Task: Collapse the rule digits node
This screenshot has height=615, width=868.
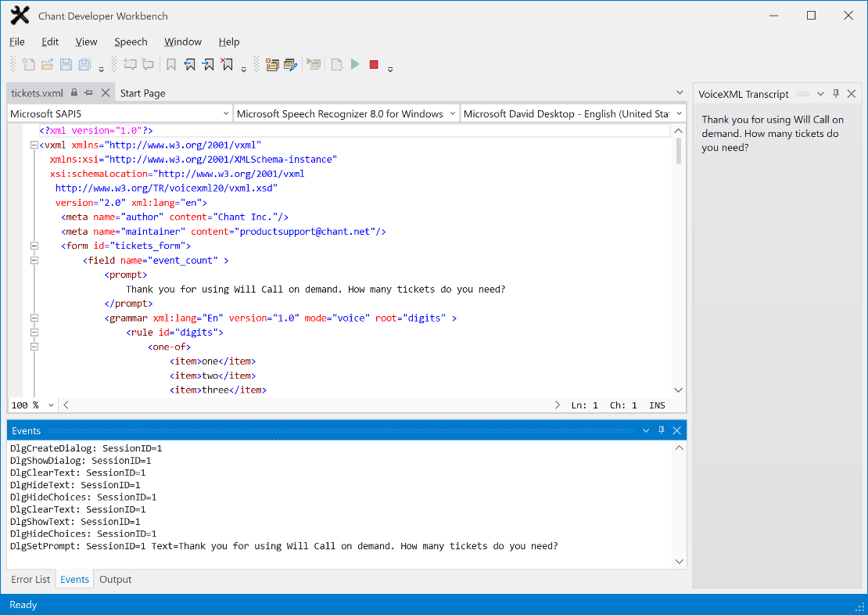Action: [34, 333]
